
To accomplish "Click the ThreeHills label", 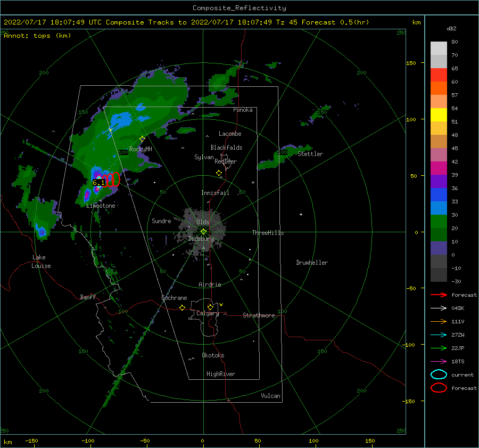I will click(268, 233).
